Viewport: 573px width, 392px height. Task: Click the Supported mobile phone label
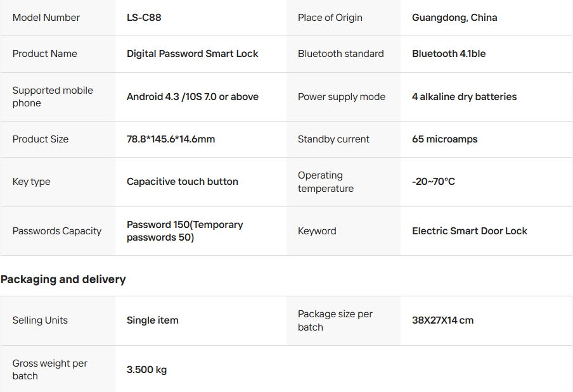click(53, 97)
